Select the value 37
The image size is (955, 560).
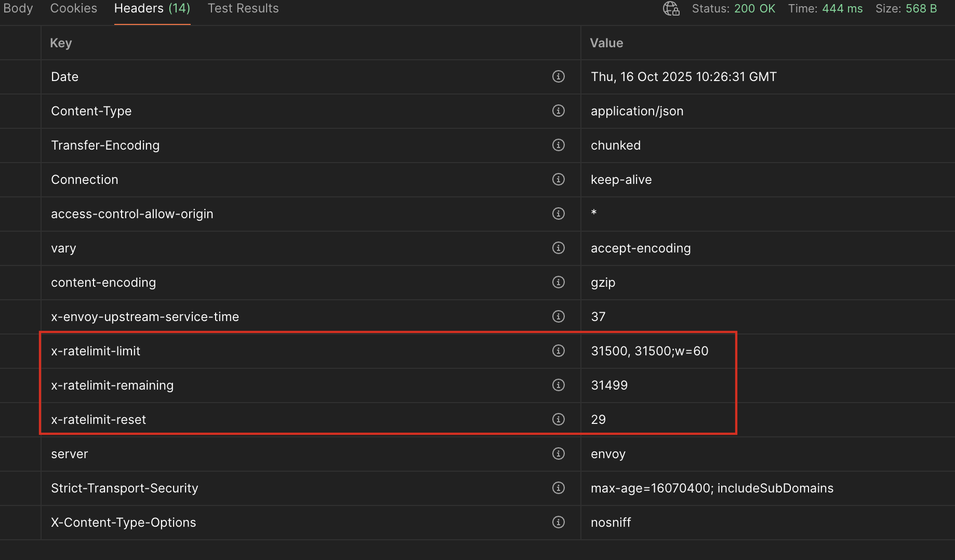point(598,317)
